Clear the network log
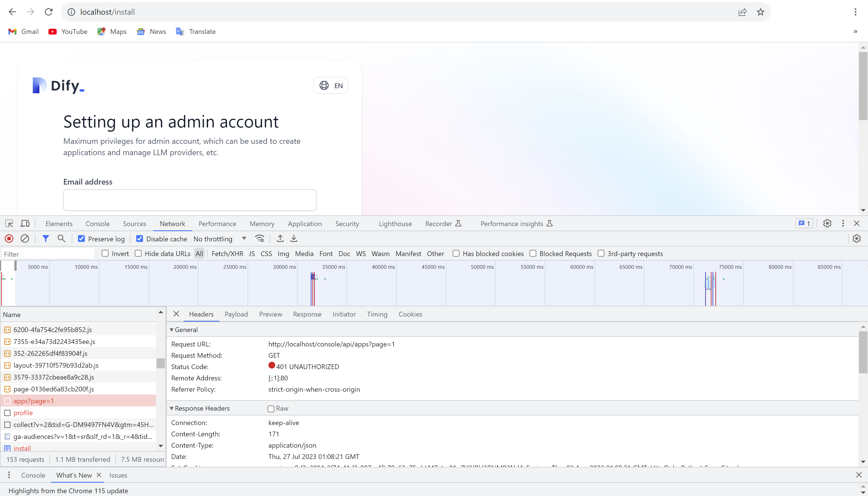This screenshot has height=496, width=868. coord(25,239)
